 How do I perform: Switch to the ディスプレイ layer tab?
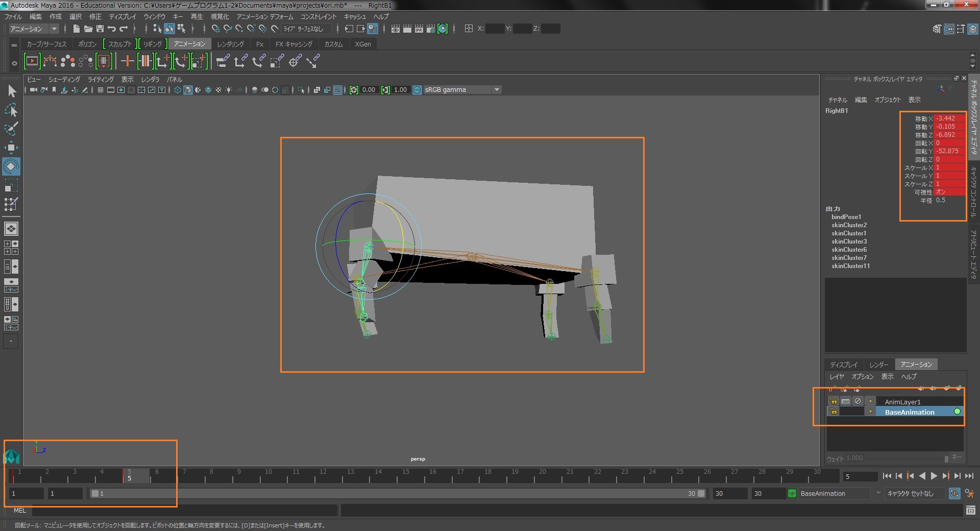click(x=843, y=365)
